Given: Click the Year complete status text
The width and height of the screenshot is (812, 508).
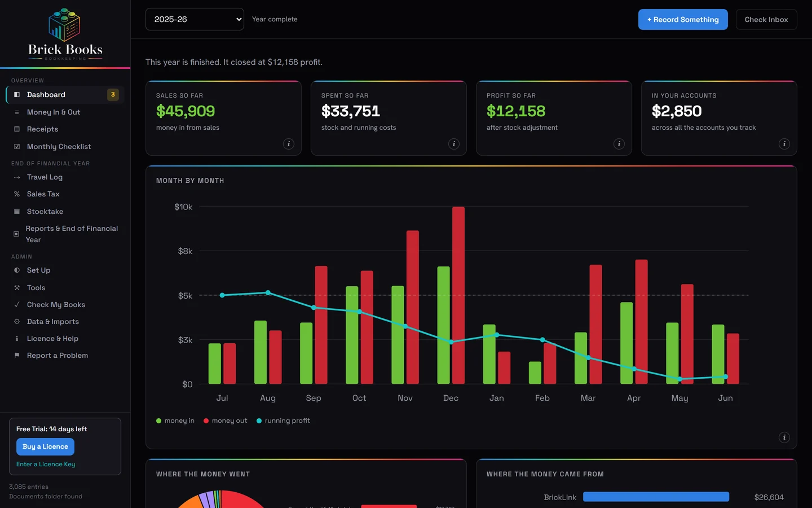Looking at the screenshot, I should (275, 19).
